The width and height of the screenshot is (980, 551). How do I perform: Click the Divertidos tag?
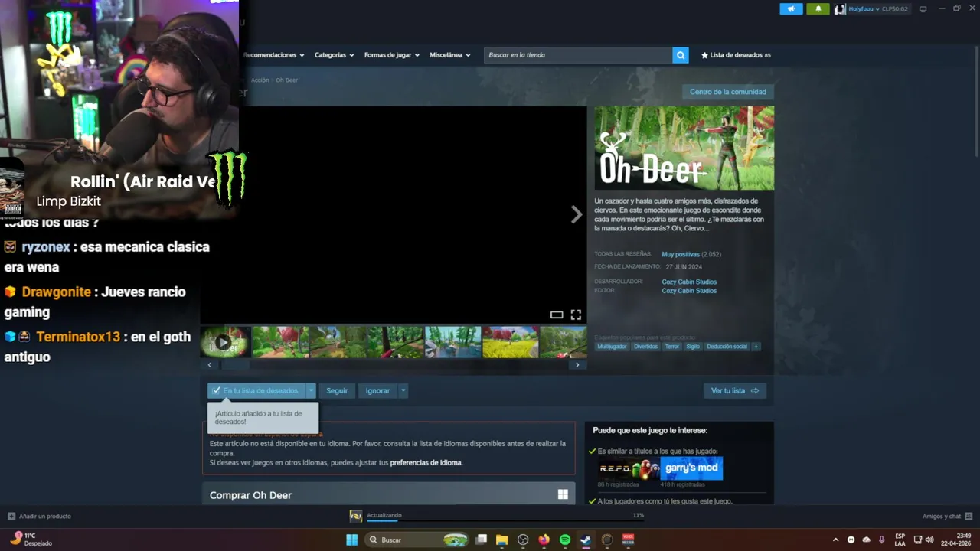point(645,347)
